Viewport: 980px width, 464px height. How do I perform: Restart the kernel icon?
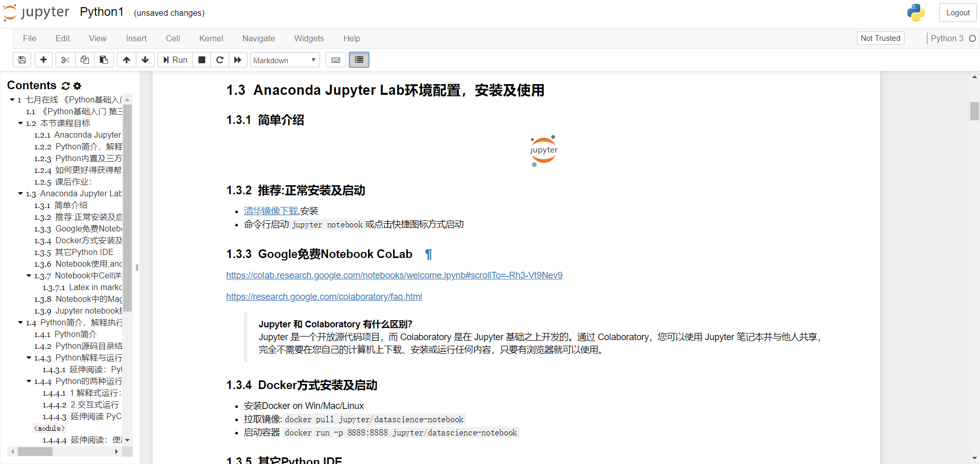pyautogui.click(x=220, y=60)
